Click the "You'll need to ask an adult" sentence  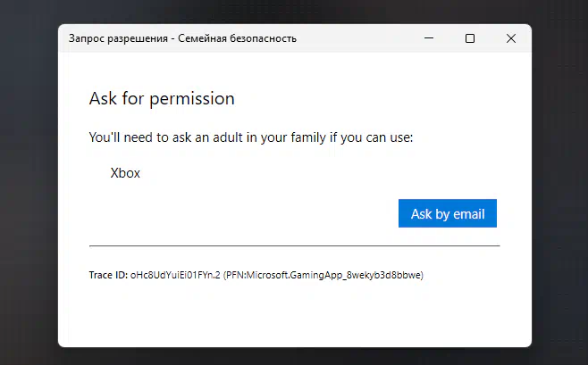[x=251, y=137]
